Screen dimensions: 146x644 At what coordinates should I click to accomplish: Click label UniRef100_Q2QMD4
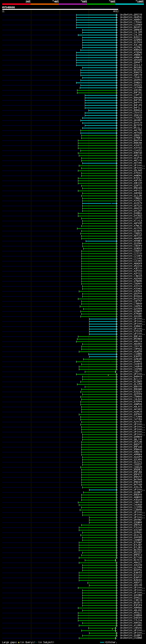[x=131, y=40]
